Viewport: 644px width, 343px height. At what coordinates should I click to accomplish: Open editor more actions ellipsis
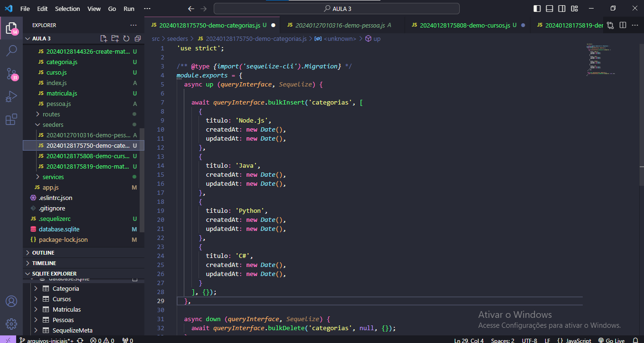pyautogui.click(x=635, y=25)
